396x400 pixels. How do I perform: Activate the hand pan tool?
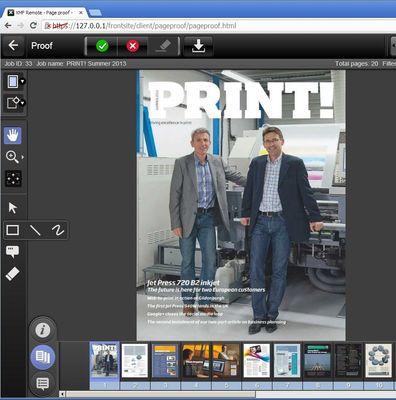(x=13, y=135)
